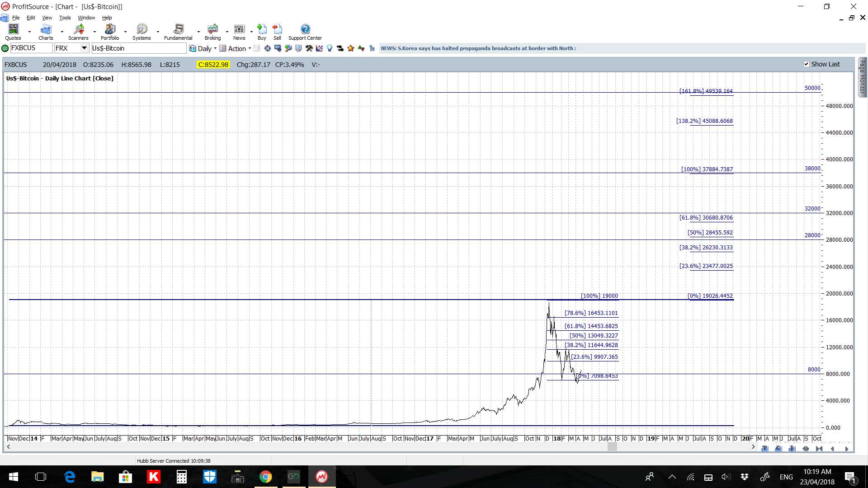Click the T text chart tool icon
868x488 pixels.
tap(764, 449)
